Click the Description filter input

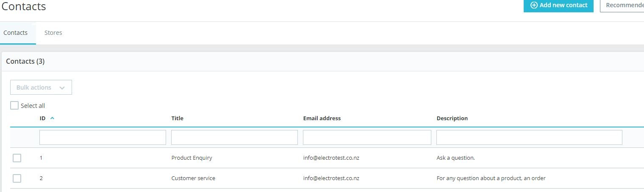tap(529, 138)
